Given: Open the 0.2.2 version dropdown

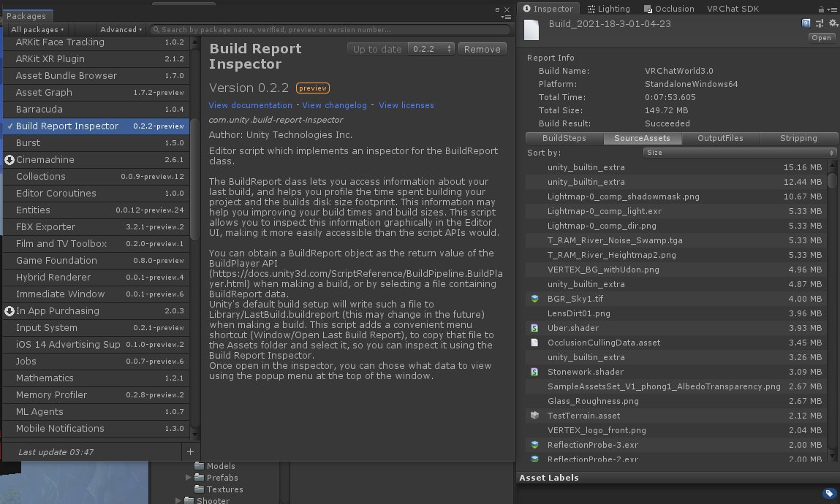Looking at the screenshot, I should [432, 49].
